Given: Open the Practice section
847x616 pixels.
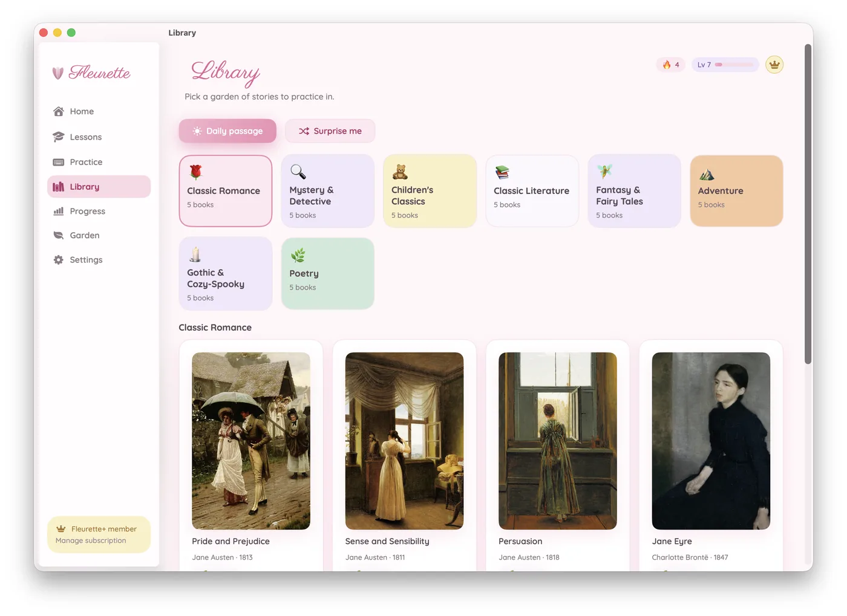Looking at the screenshot, I should coord(99,162).
